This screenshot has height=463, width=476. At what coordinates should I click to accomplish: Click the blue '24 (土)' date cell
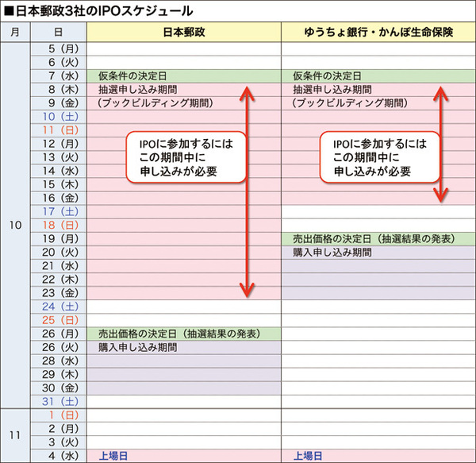coord(58,307)
